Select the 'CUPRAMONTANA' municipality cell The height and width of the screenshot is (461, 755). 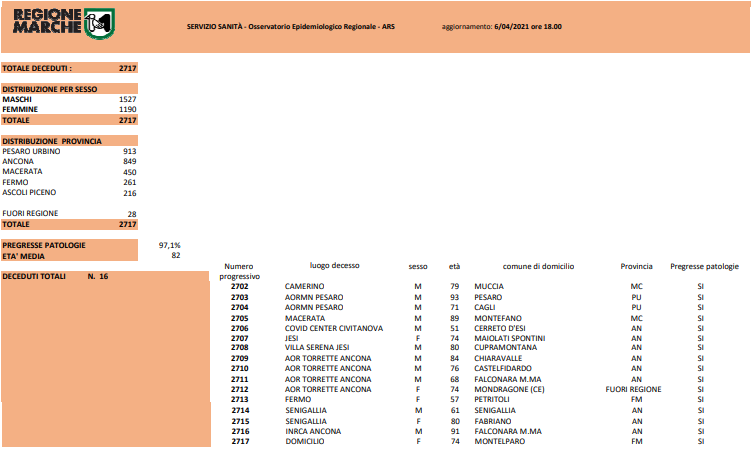pyautogui.click(x=505, y=347)
